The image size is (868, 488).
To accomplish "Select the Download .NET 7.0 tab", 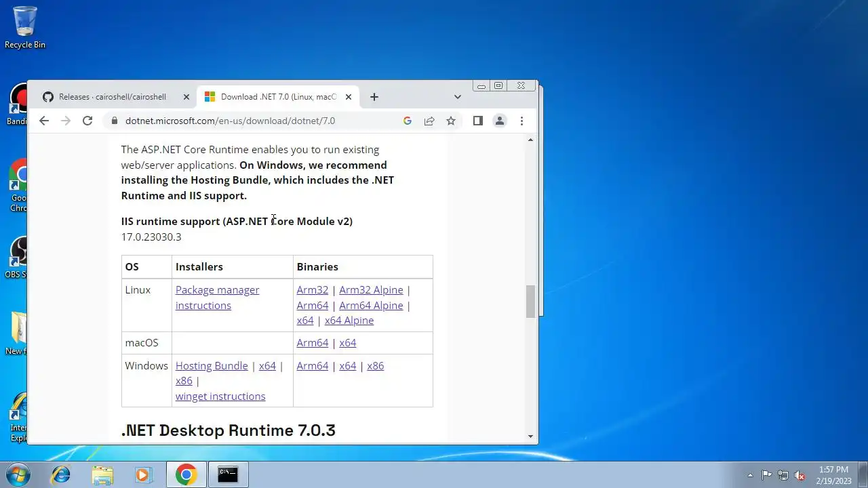I will click(x=278, y=97).
